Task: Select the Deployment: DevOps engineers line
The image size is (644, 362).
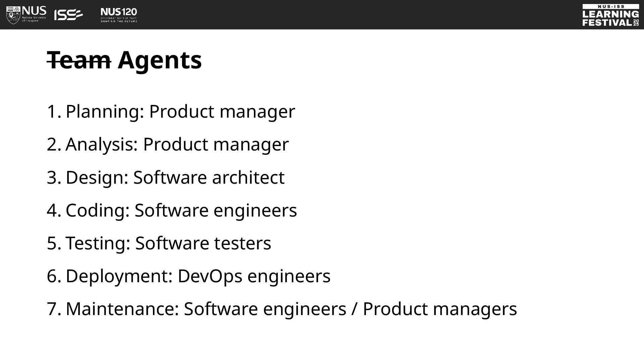Action: tap(189, 276)
